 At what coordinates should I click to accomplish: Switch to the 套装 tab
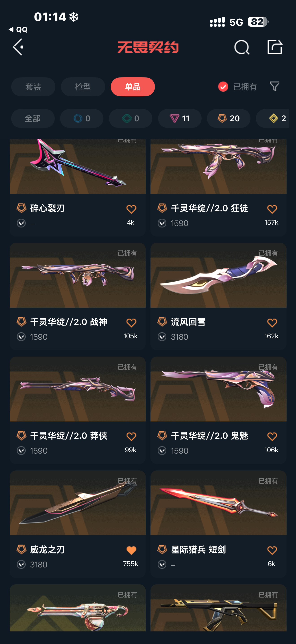point(33,87)
